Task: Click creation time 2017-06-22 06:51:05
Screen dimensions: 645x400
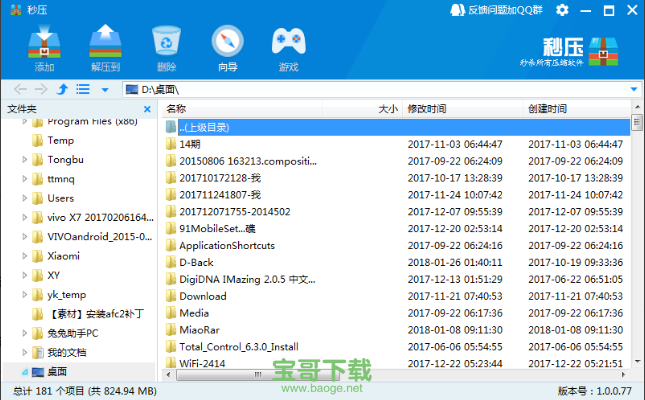Action: pyautogui.click(x=575, y=279)
